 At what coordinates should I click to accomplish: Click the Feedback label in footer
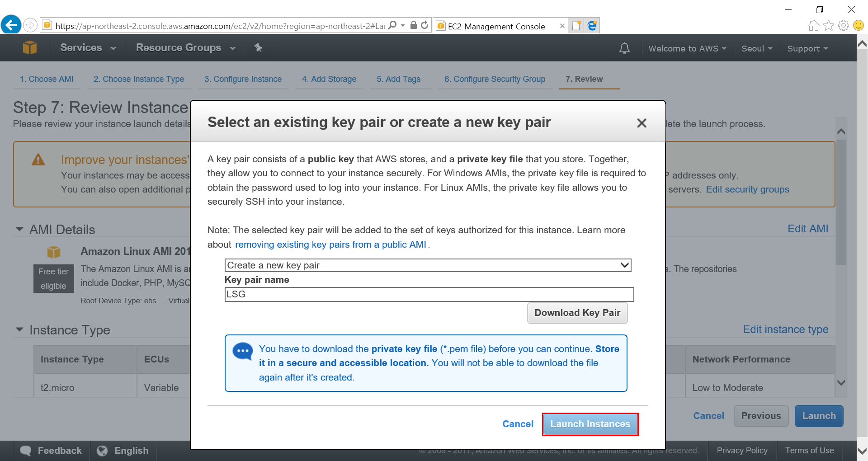coord(60,451)
